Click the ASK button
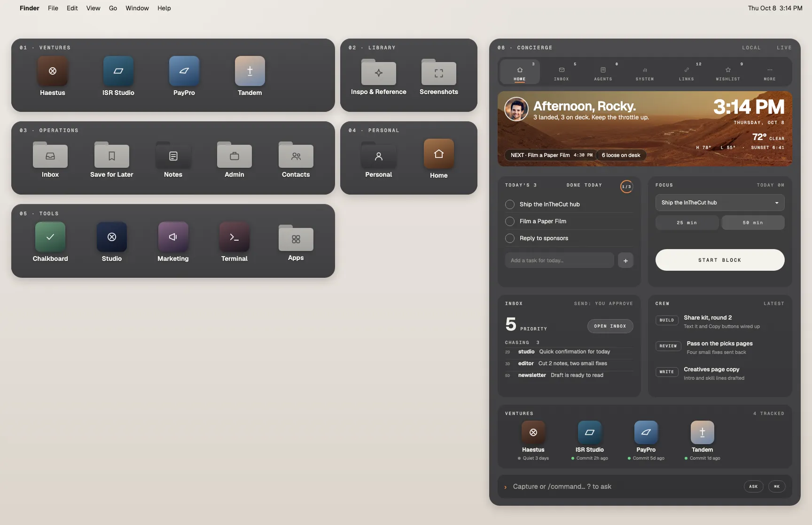 coord(753,486)
